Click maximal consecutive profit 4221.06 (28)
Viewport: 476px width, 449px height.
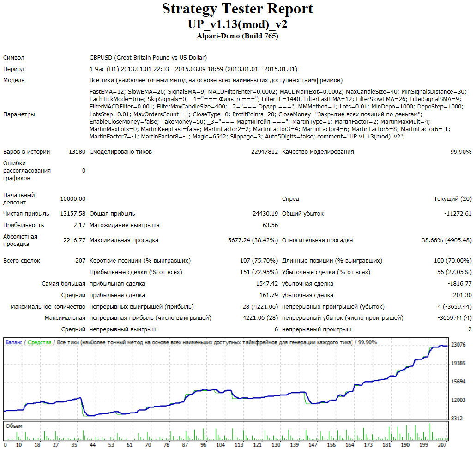pyautogui.click(x=260, y=318)
